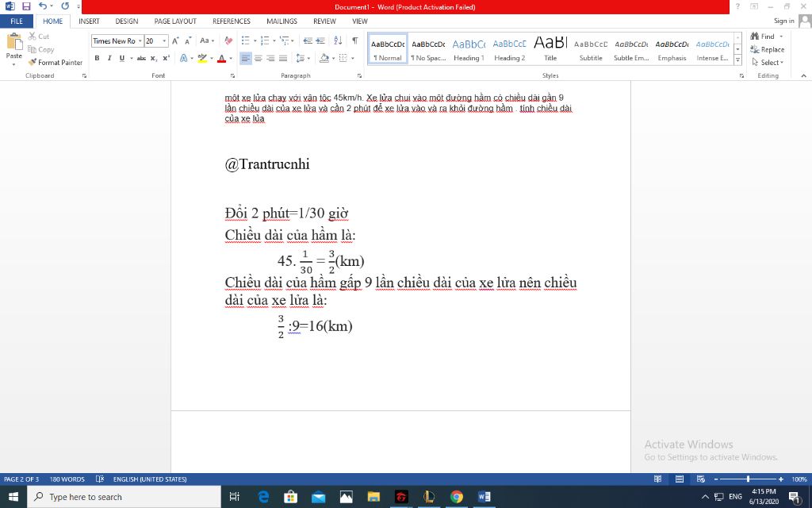Switch to Web Layout view icon
This screenshot has height=508, width=812.
(x=701, y=479)
